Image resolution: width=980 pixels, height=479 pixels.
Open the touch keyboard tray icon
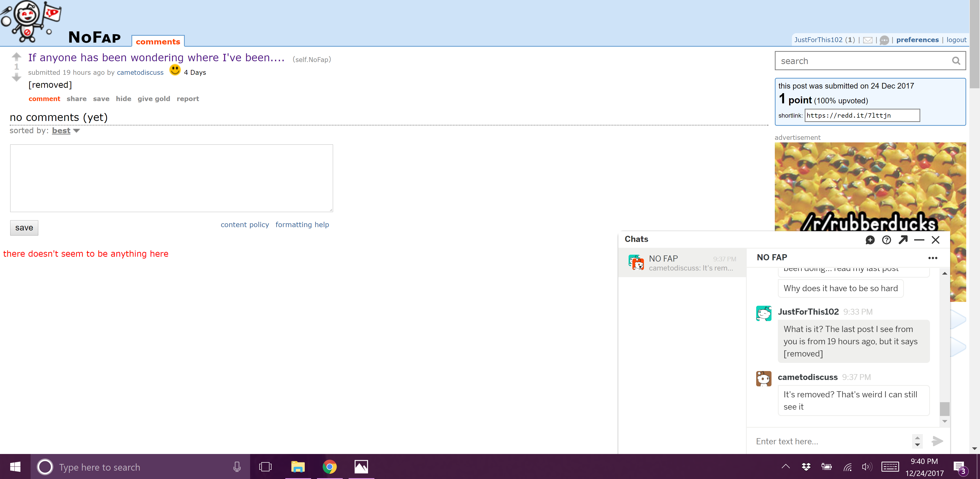(x=890, y=467)
